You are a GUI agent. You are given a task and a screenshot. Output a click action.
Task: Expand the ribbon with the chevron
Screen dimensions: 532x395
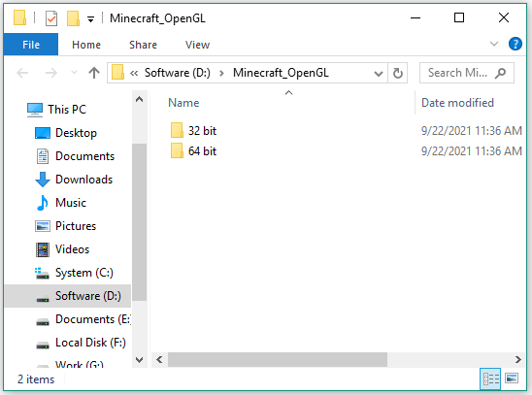tap(494, 44)
